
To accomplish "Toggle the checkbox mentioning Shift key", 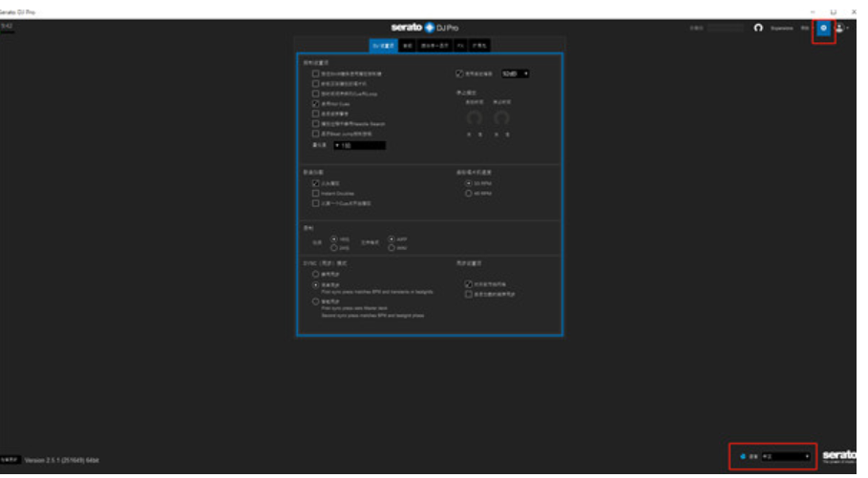I will 315,73.
